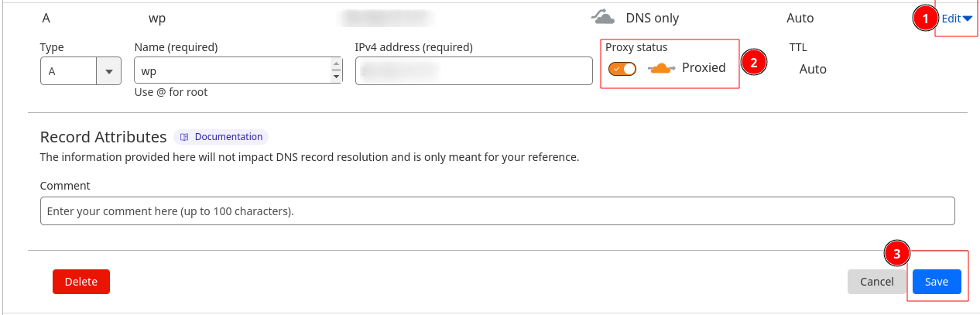The height and width of the screenshot is (315, 980).
Task: Click the Record Attributes heading
Action: coord(103,137)
